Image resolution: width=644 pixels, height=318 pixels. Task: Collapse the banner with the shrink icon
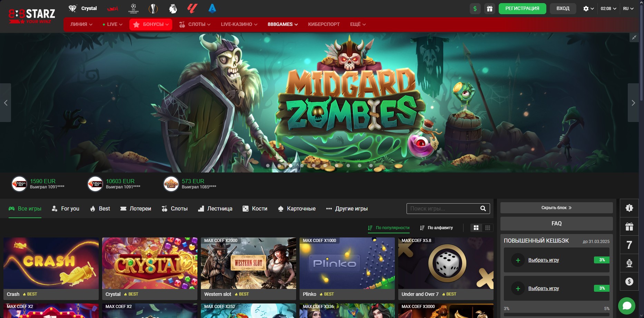pos(634,38)
